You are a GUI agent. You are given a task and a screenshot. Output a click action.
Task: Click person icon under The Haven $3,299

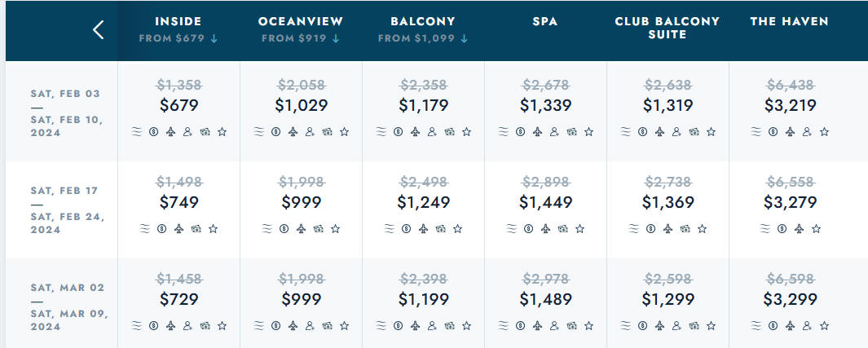pos(807,326)
